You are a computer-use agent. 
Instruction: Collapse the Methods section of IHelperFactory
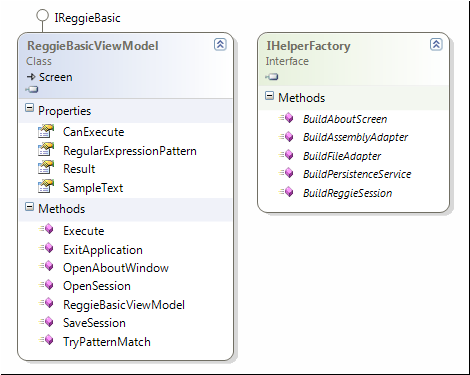tap(269, 96)
